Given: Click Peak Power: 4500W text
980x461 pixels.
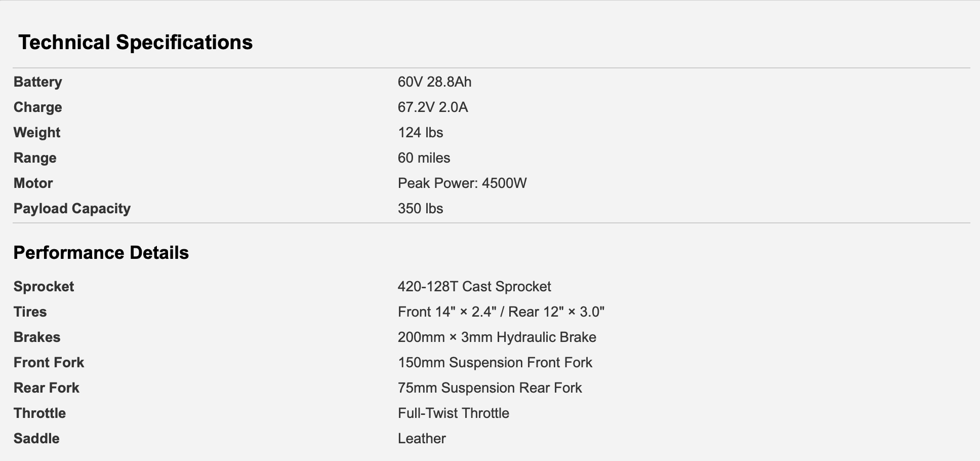Looking at the screenshot, I should pos(462,183).
